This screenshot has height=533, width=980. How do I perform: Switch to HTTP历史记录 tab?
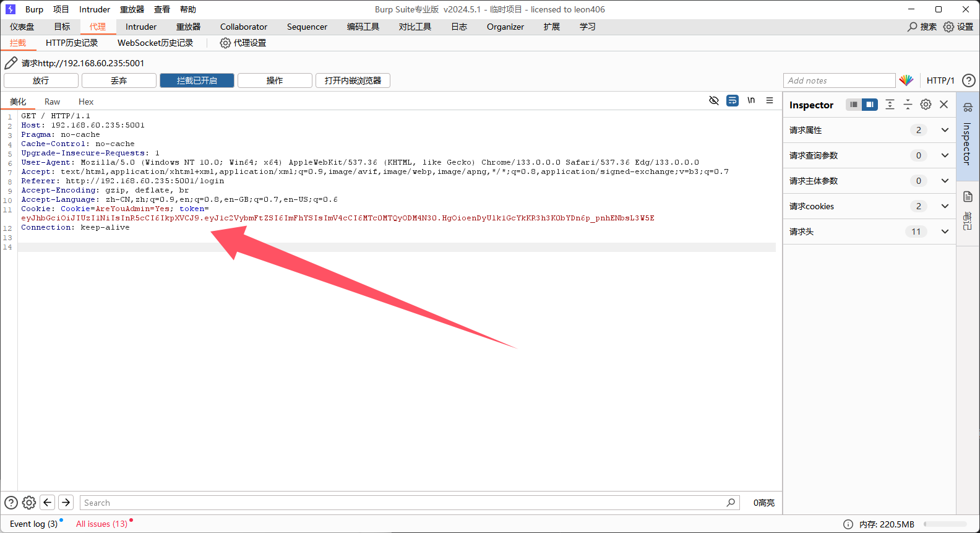point(72,43)
